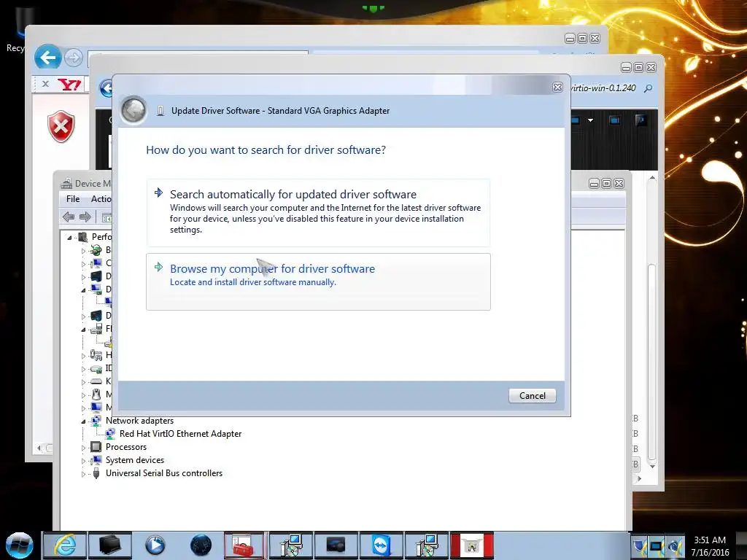
Task: Click scroll down arrow in explorer window
Action: pos(652,467)
